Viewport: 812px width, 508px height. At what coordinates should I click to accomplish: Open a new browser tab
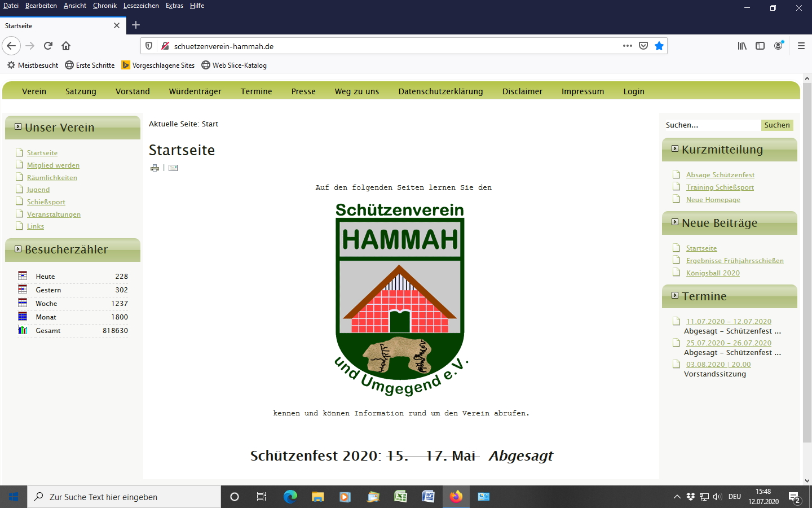pyautogui.click(x=136, y=25)
